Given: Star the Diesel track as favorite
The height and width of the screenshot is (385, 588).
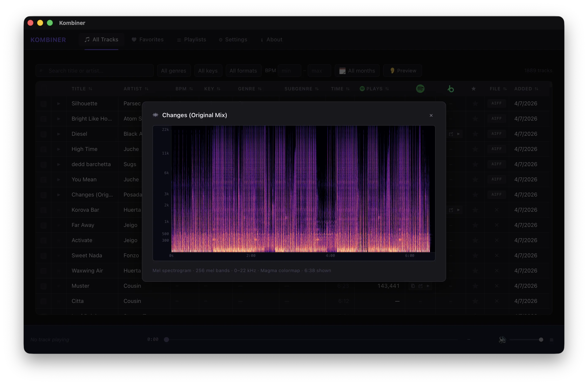Looking at the screenshot, I should click(x=475, y=134).
